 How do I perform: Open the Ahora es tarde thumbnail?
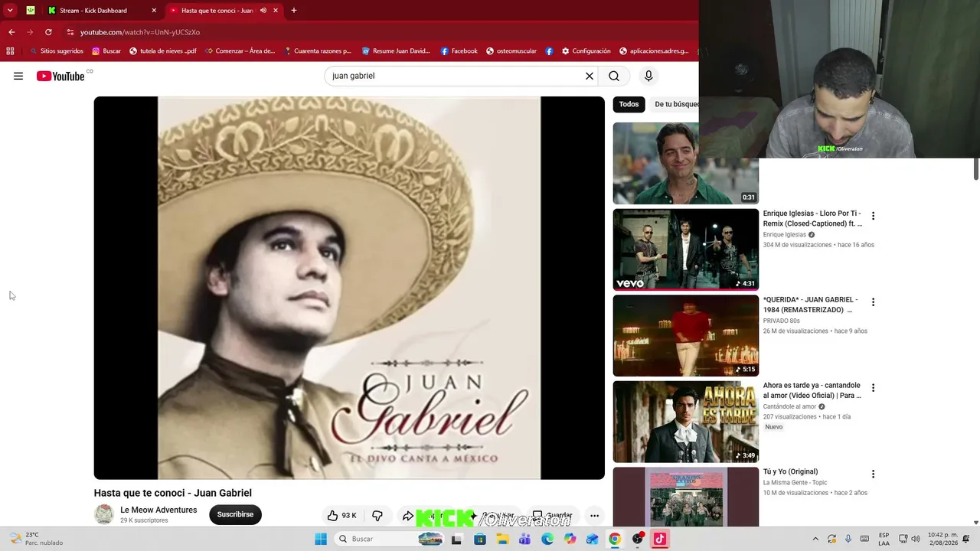[x=686, y=422]
